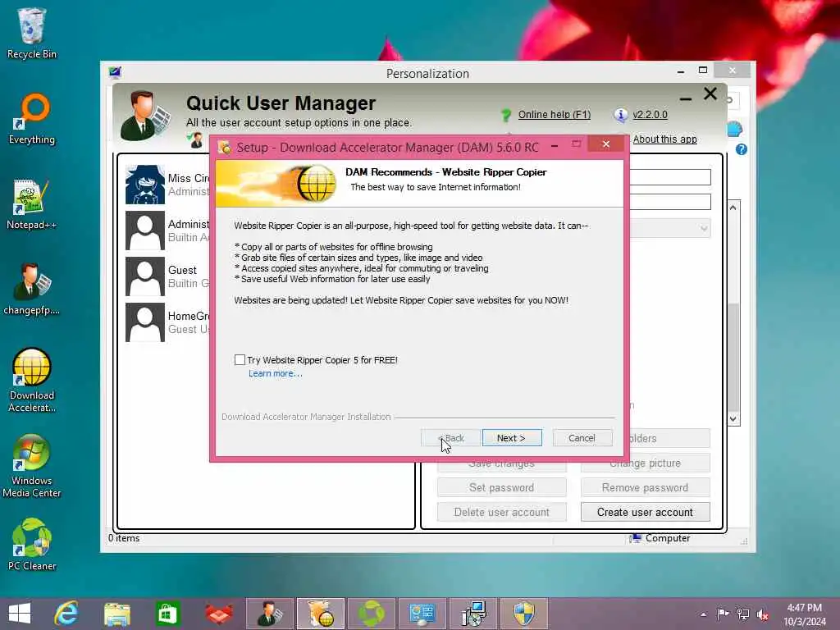Show hidden tray icons arrow
This screenshot has height=630, width=840.
click(x=703, y=614)
